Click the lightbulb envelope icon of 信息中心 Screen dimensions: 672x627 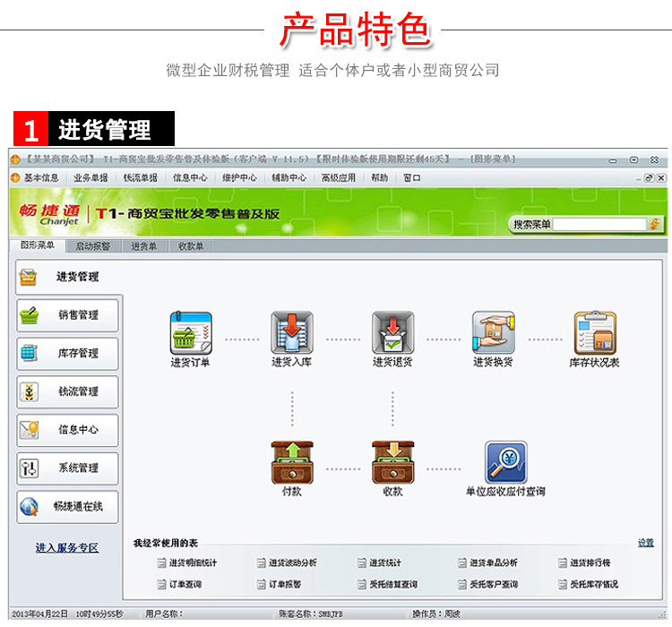click(30, 430)
